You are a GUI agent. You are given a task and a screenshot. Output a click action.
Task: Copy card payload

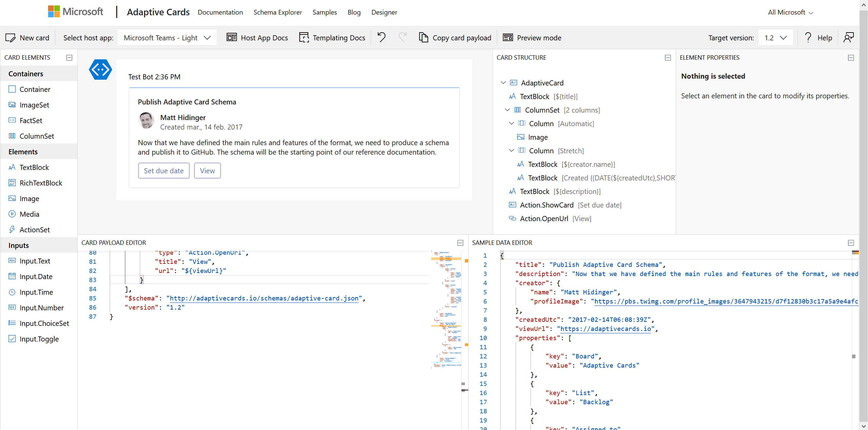click(455, 38)
